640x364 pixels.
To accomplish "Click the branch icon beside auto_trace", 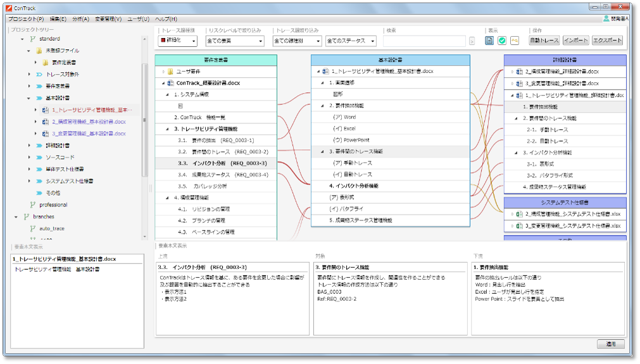I will pyautogui.click(x=33, y=229).
